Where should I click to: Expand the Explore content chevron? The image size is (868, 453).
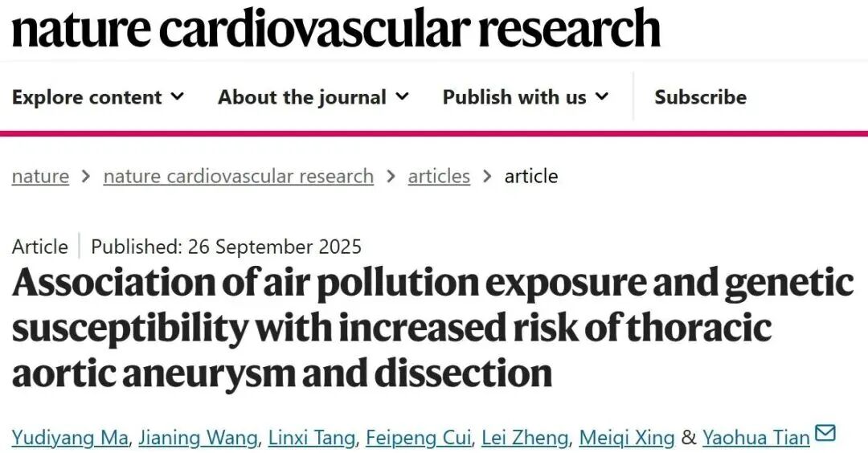[178, 97]
